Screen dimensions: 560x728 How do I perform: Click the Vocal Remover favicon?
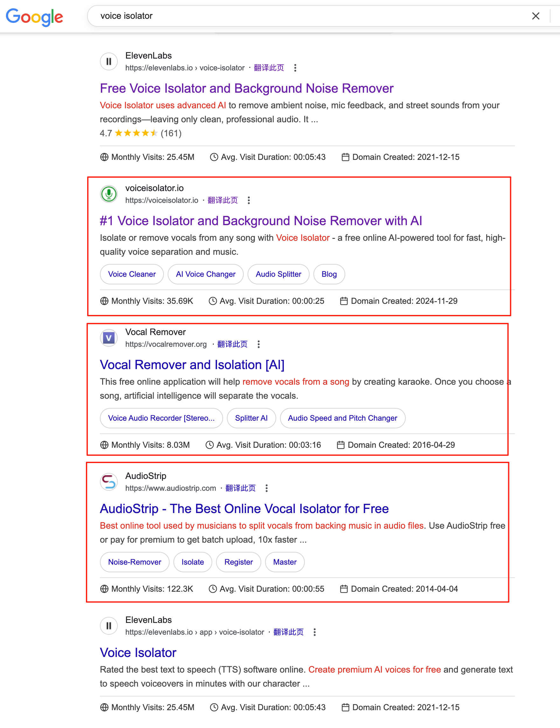point(108,338)
